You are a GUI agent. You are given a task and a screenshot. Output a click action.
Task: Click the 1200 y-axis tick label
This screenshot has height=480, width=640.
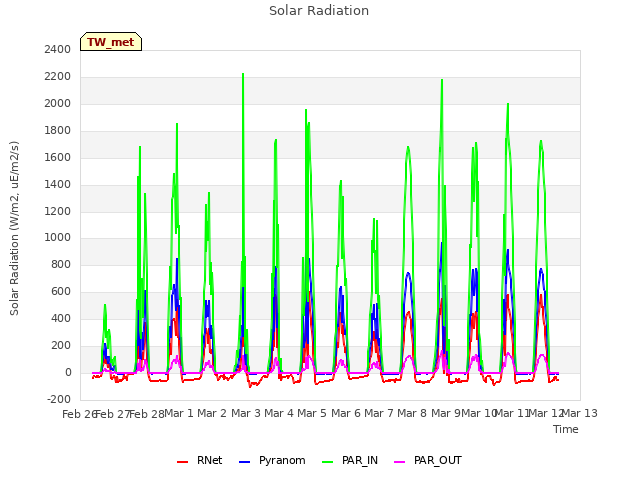click(58, 211)
